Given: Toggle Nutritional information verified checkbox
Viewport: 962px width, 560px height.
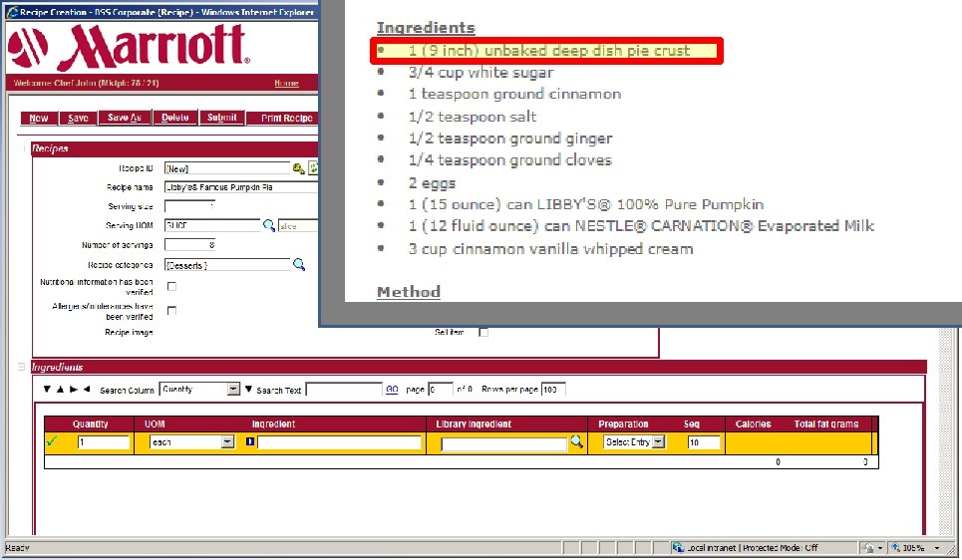Looking at the screenshot, I should click(x=171, y=286).
